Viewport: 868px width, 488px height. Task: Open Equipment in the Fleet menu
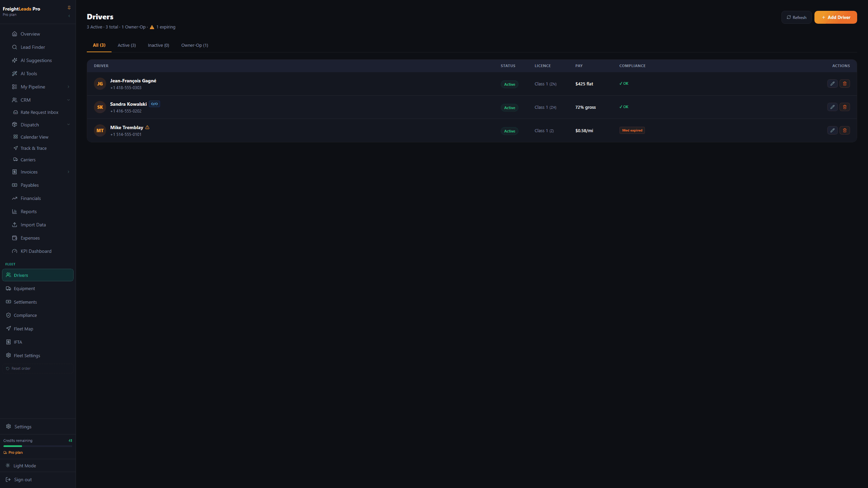pyautogui.click(x=38, y=288)
